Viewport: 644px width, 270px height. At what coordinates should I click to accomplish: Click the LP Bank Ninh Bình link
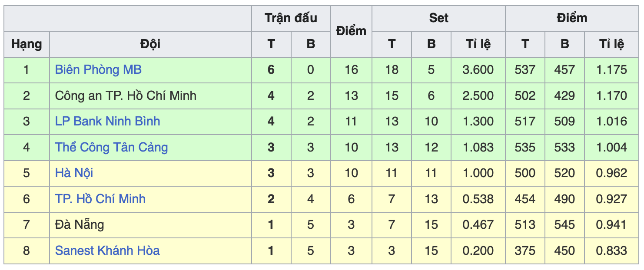[x=107, y=122]
